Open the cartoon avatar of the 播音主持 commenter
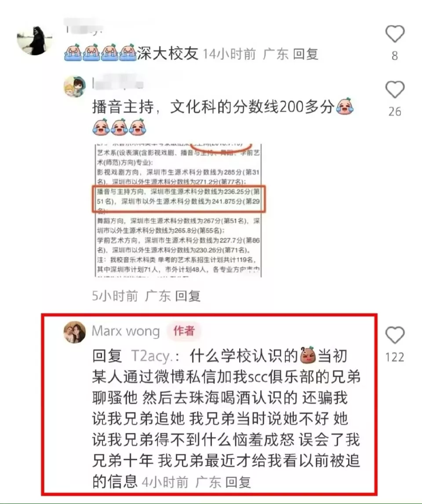Viewport: 422px width, 504px height. pos(75,87)
